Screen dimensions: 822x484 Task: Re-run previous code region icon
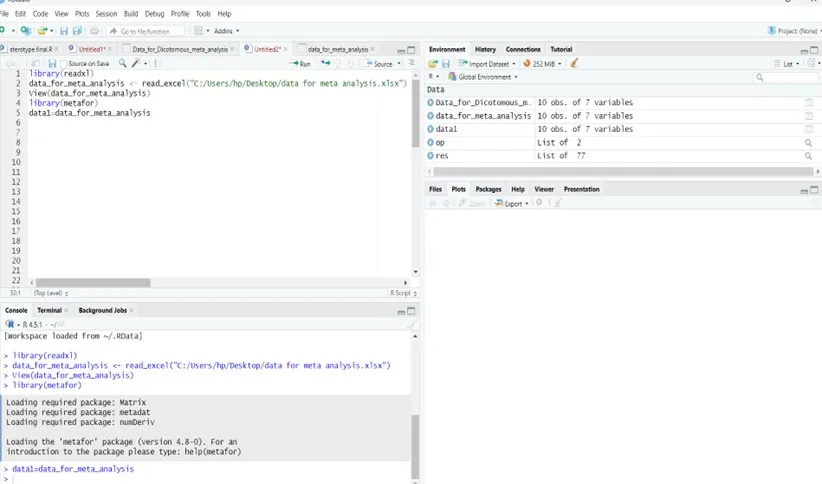326,63
